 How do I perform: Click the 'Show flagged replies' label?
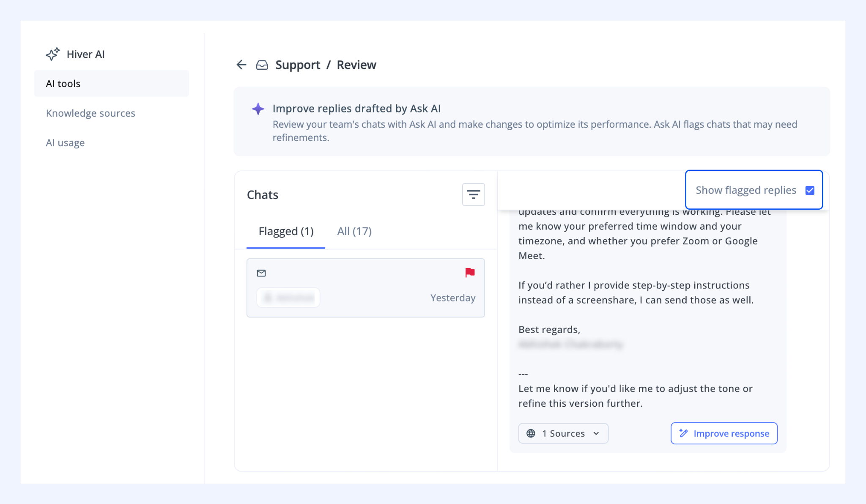point(746,190)
